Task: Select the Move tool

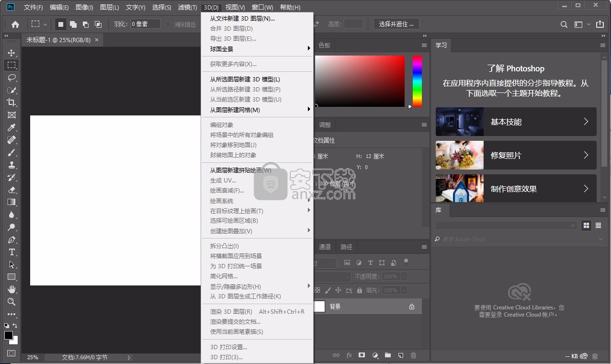Action: 11,53
